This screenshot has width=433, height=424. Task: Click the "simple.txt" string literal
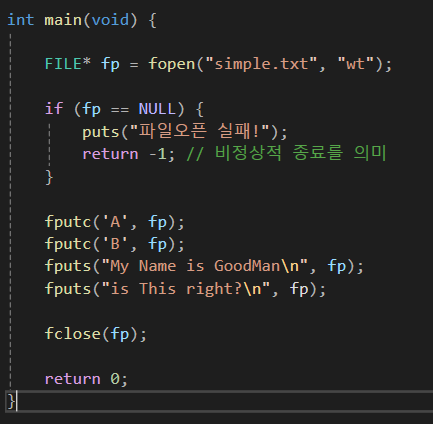tap(261, 64)
